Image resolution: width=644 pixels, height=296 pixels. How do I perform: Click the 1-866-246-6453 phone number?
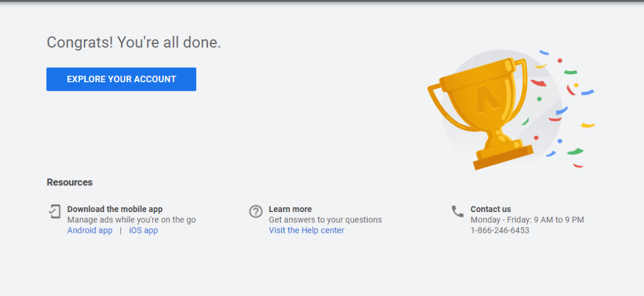click(500, 230)
